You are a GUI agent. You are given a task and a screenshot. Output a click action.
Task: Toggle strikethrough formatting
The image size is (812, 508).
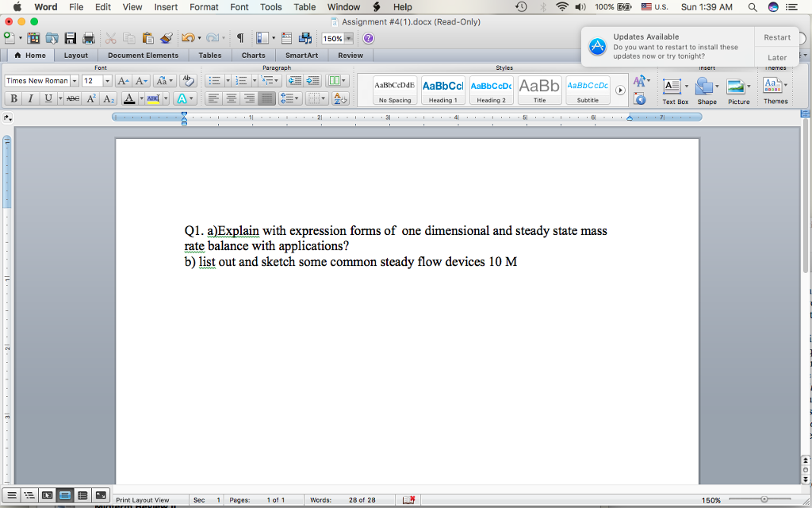[73, 98]
